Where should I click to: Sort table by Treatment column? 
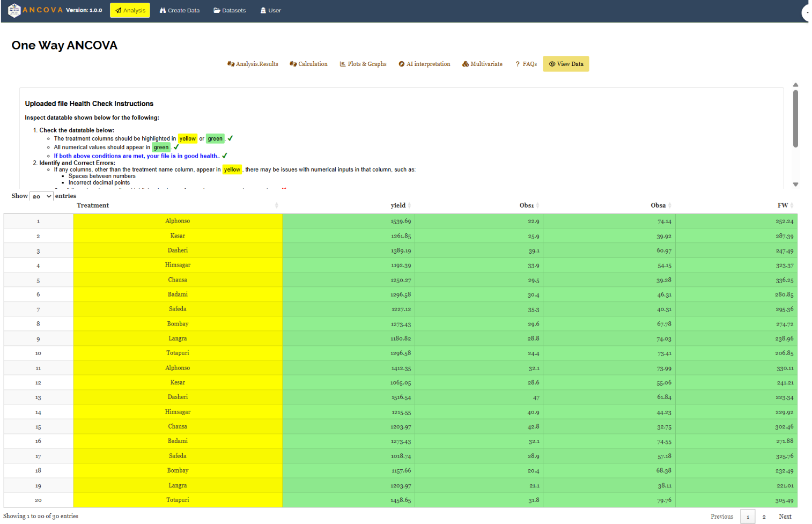click(x=177, y=205)
